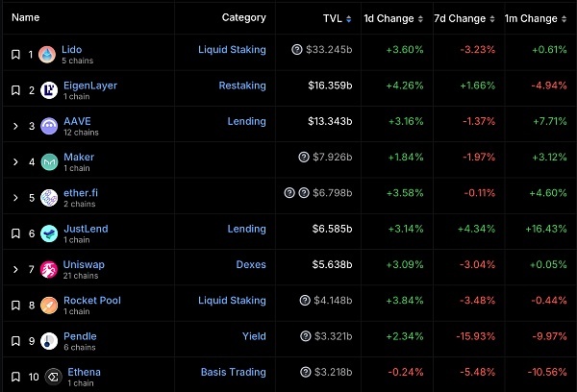This screenshot has width=577, height=392.
Task: Open the Basis Trading category link
Action: point(234,372)
